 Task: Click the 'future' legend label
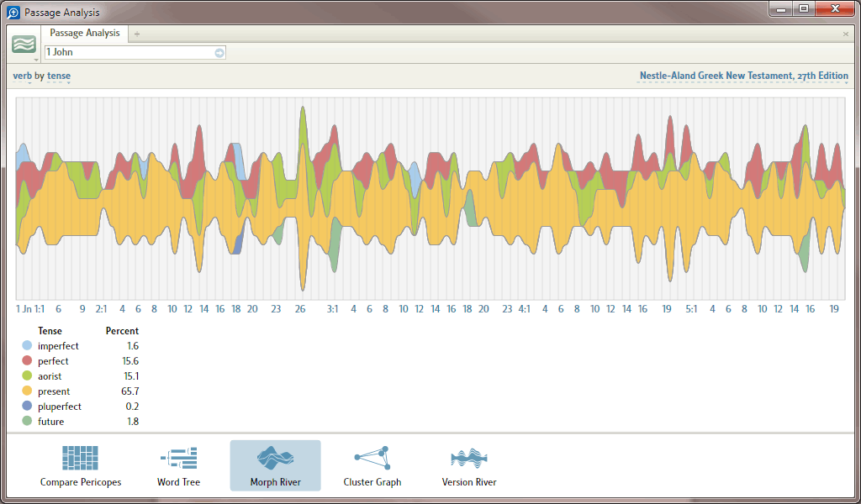click(50, 422)
